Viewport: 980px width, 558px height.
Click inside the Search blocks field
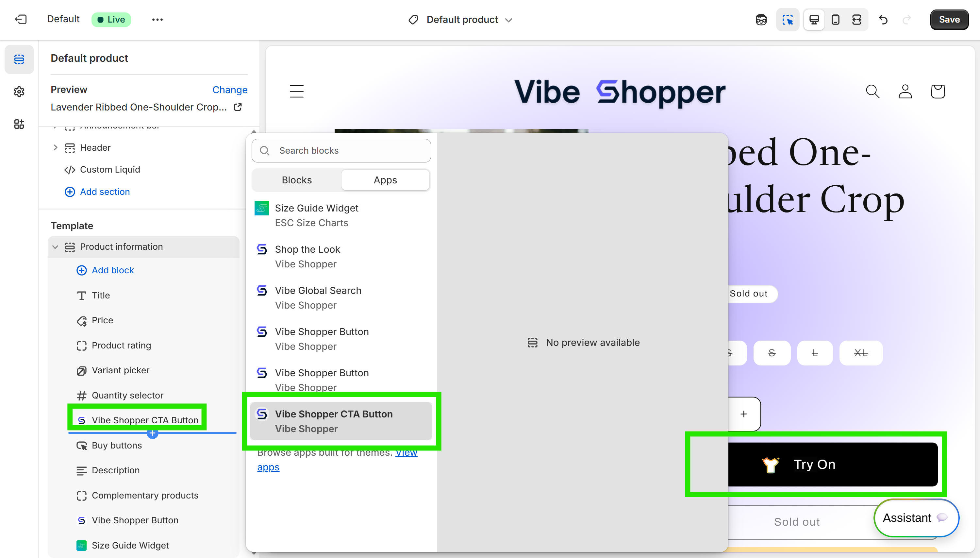pyautogui.click(x=341, y=150)
